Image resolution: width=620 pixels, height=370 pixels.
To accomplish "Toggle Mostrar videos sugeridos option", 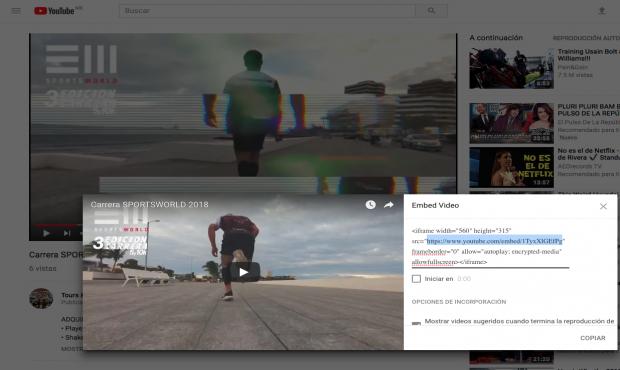I will point(416,323).
